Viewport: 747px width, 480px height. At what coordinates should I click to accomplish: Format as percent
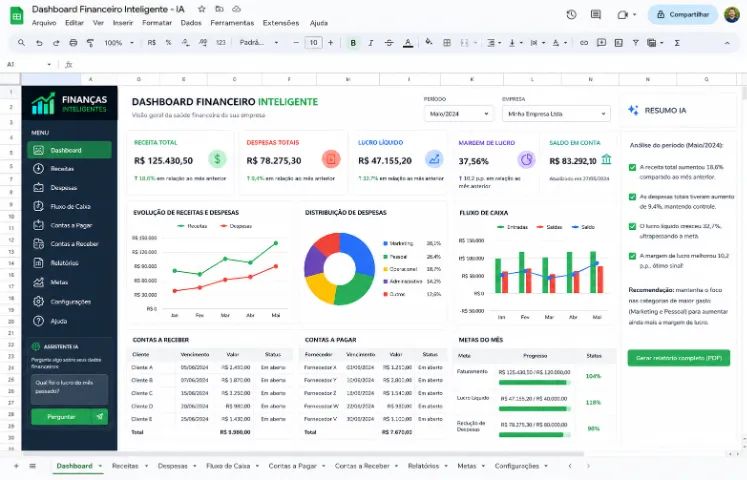click(168, 43)
